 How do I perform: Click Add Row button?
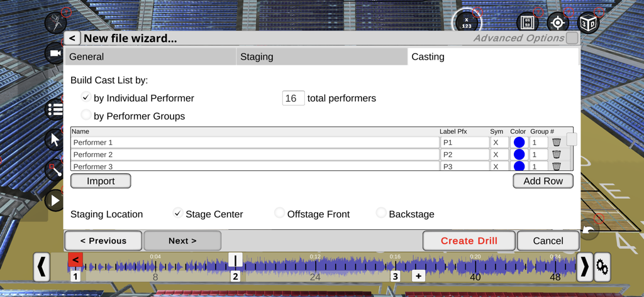(543, 181)
